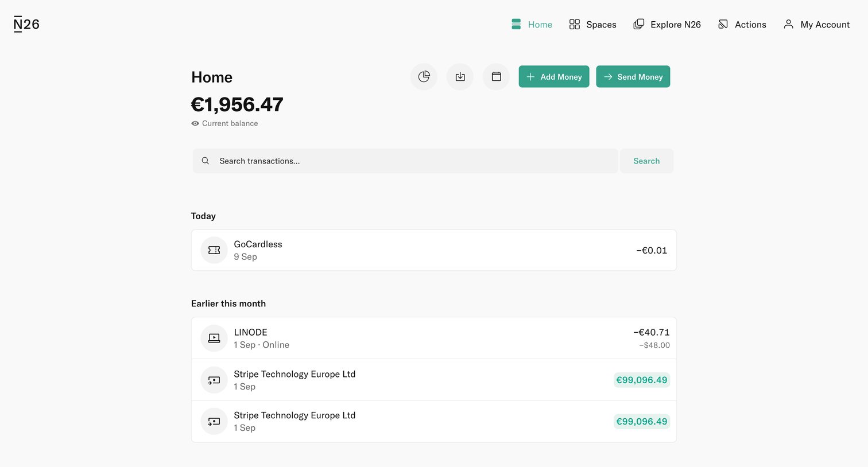Open the calendar scheduled payments icon
The image size is (868, 467).
pyautogui.click(x=496, y=77)
